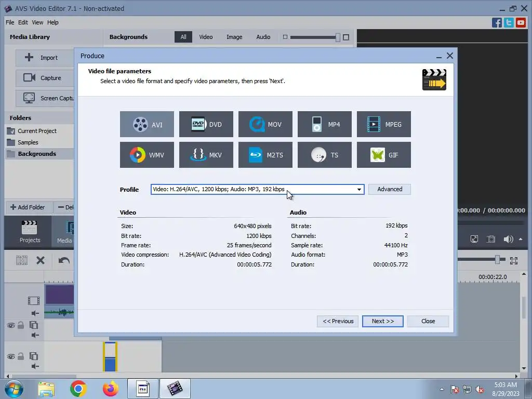
Task: Open AVS YouTube channel icon
Action: [x=521, y=23]
